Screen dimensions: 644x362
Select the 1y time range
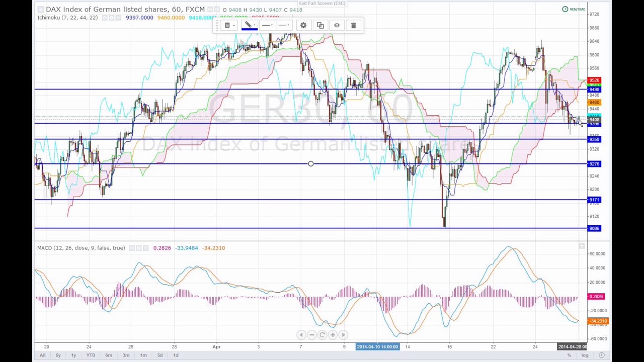(x=73, y=355)
